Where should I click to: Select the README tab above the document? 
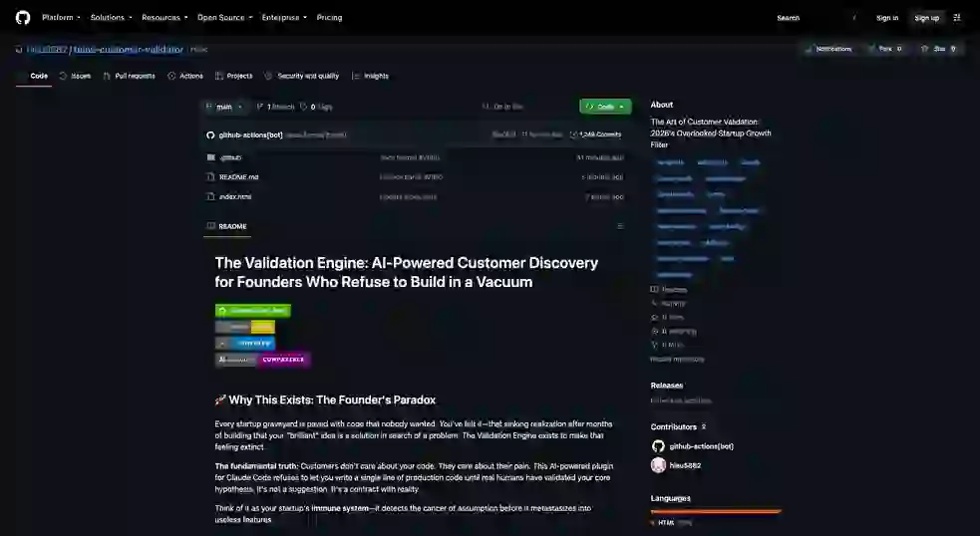click(x=227, y=226)
